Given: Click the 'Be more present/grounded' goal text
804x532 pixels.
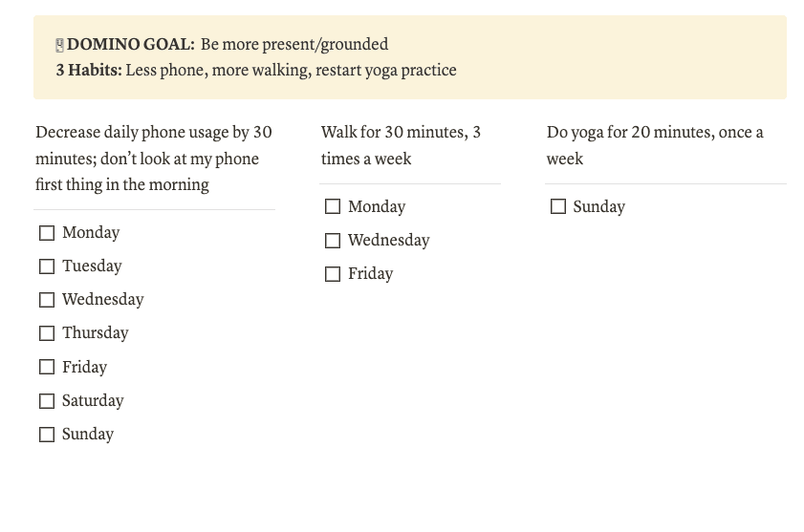Looking at the screenshot, I should point(294,45).
